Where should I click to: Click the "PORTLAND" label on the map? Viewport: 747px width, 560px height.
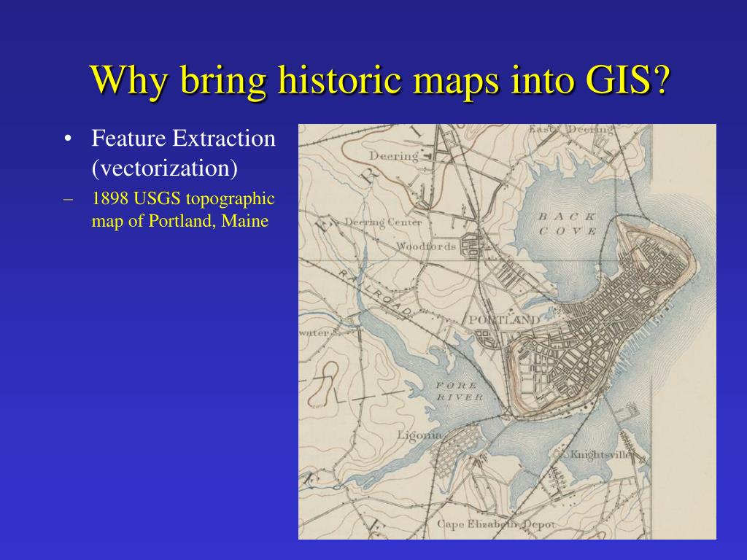click(x=505, y=319)
